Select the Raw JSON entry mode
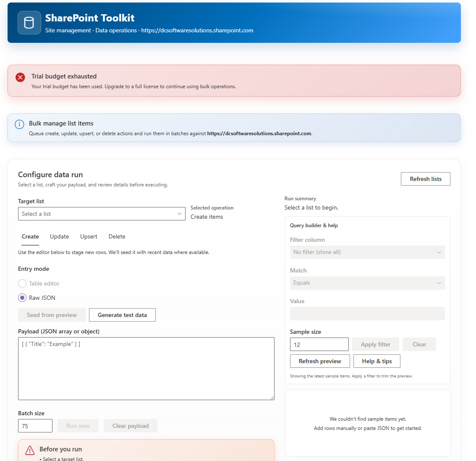The width and height of the screenshot is (476, 461). pos(22,298)
